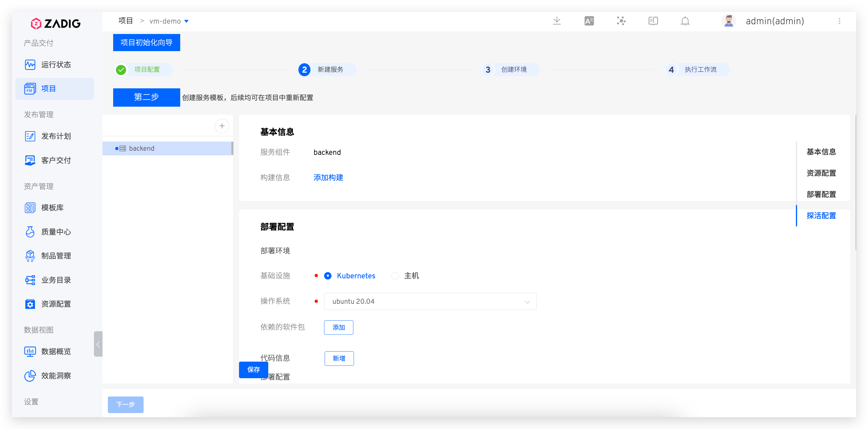Open the language translation icon
This screenshot has width=868, height=429.
(x=589, y=21)
